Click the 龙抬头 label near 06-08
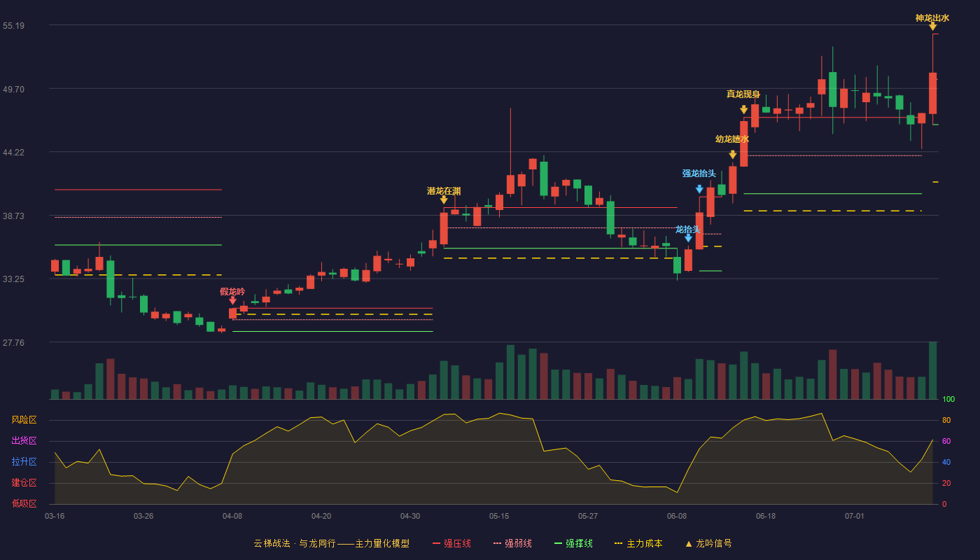 [687, 230]
